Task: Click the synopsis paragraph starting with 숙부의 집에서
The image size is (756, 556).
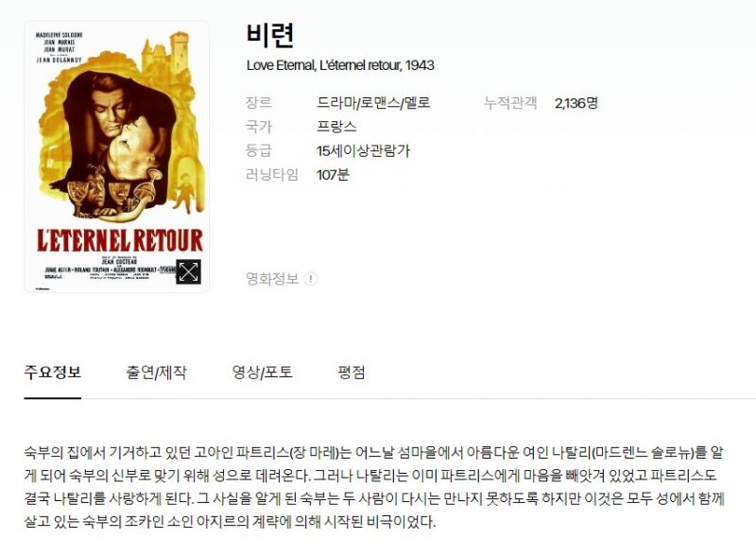Action: click(374, 487)
